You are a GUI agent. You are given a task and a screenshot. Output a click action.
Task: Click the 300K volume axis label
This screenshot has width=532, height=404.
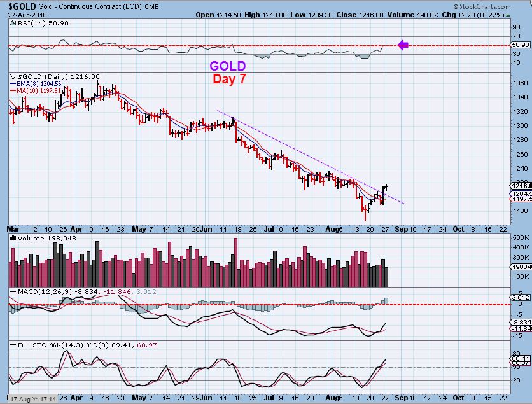[521, 257]
